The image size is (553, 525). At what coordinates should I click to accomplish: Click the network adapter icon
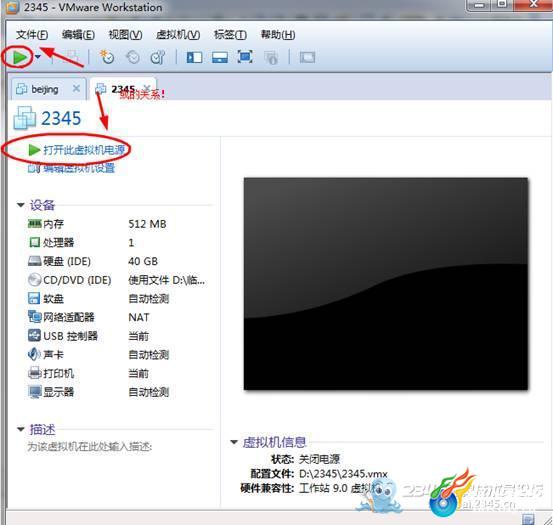(x=35, y=317)
